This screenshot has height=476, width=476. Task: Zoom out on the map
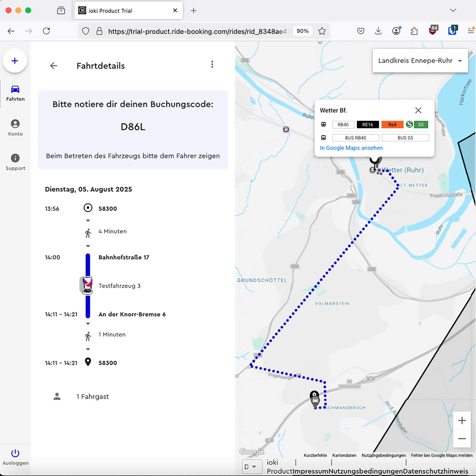pyautogui.click(x=462, y=439)
